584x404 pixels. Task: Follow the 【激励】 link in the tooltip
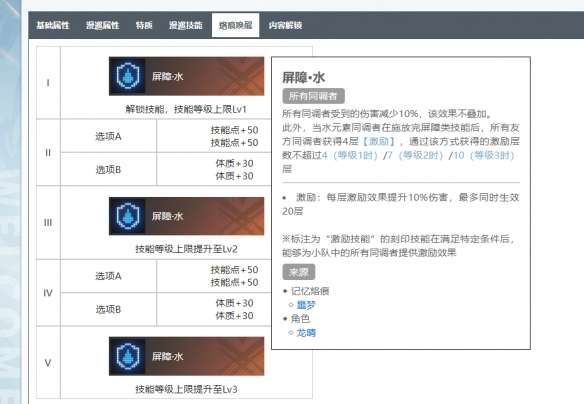pyautogui.click(x=378, y=141)
